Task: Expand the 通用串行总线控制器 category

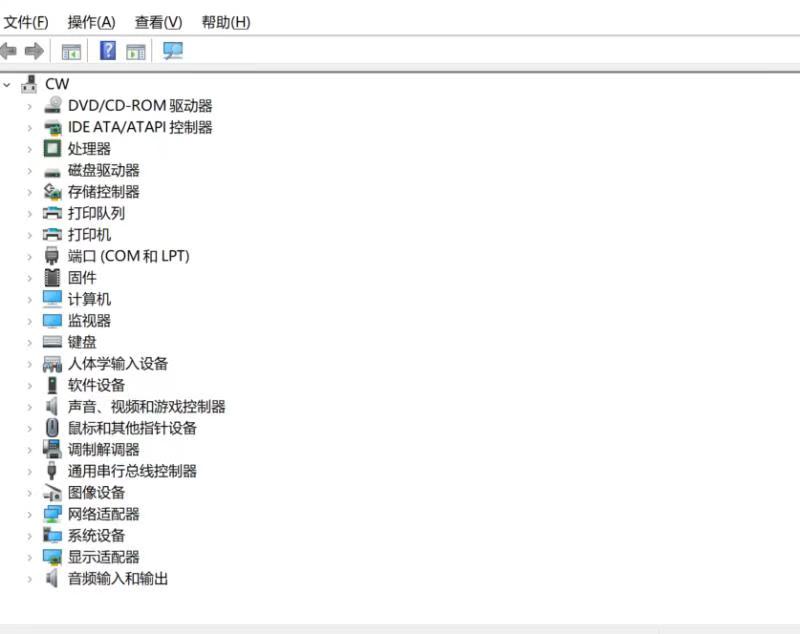Action: coord(30,471)
